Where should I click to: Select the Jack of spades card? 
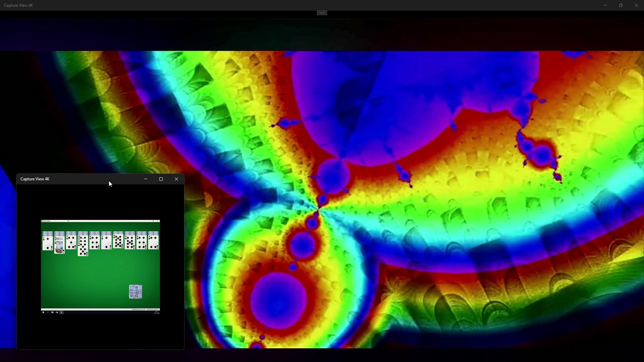point(59,246)
